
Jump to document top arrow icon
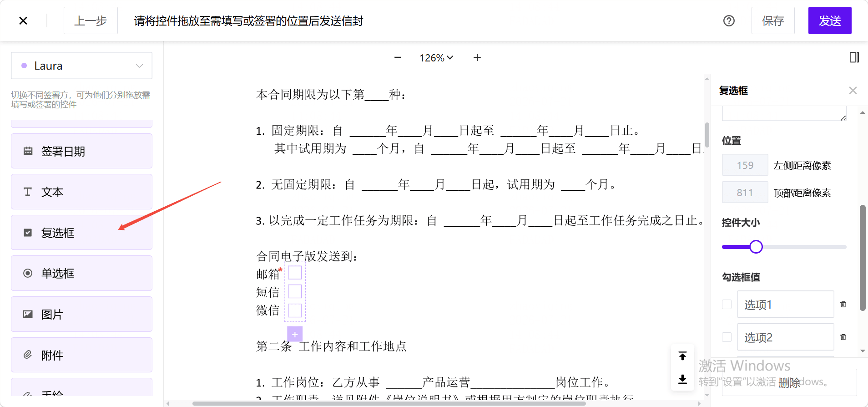682,356
